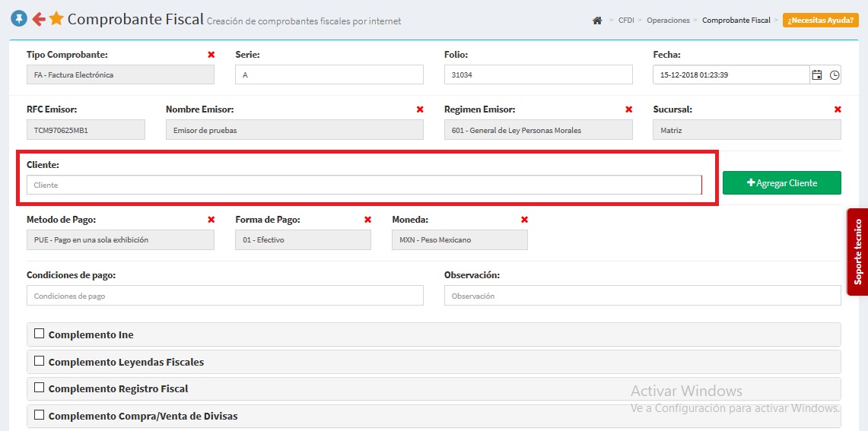Screen dimensions: 868x431
Task: Click the home icon in breadcrumb
Action: coord(597,21)
